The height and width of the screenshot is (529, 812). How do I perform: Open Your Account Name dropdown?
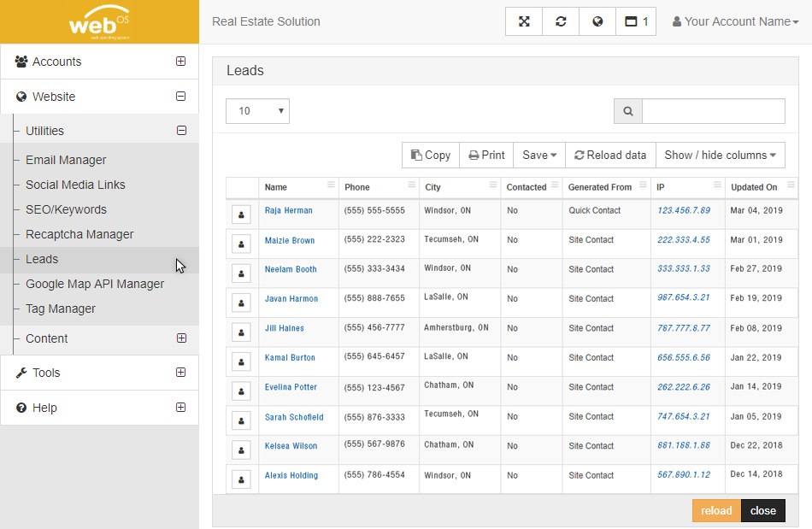(735, 21)
